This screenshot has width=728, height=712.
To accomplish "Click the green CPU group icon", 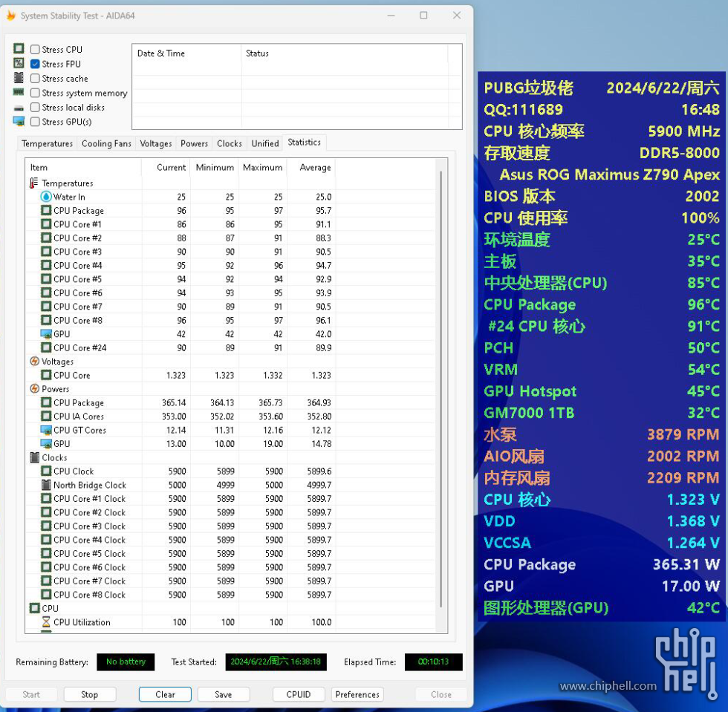I will [x=34, y=608].
